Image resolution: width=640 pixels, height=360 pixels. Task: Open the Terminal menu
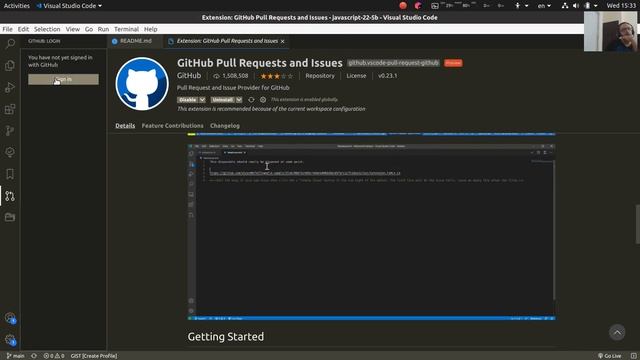(x=127, y=29)
